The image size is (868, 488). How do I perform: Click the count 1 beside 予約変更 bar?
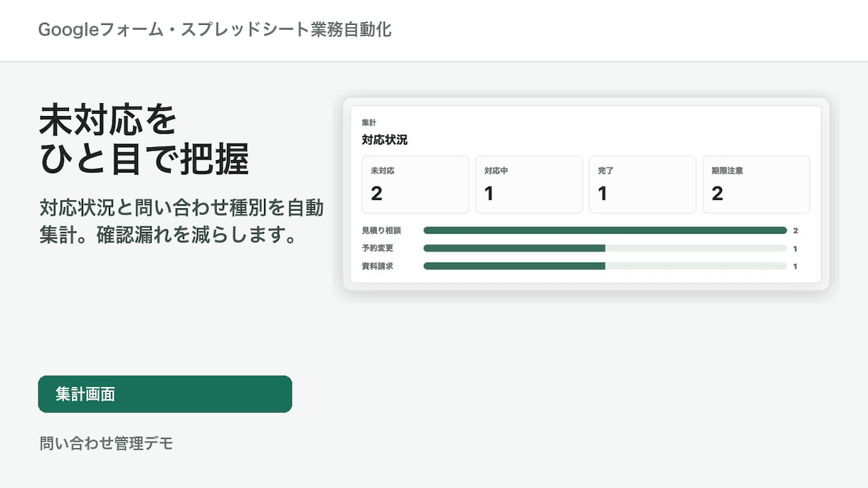click(x=795, y=248)
